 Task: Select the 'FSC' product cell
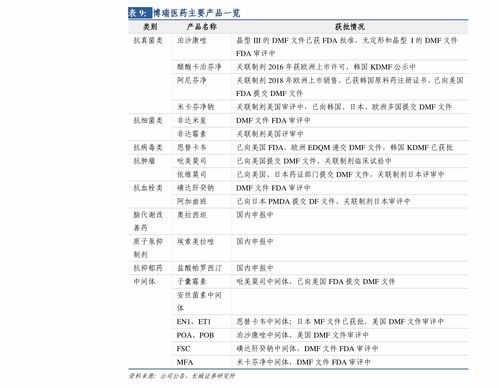click(183, 349)
